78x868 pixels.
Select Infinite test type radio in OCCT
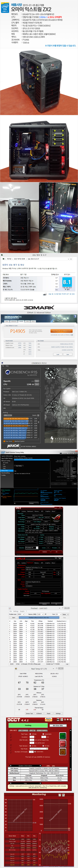(30, 734)
